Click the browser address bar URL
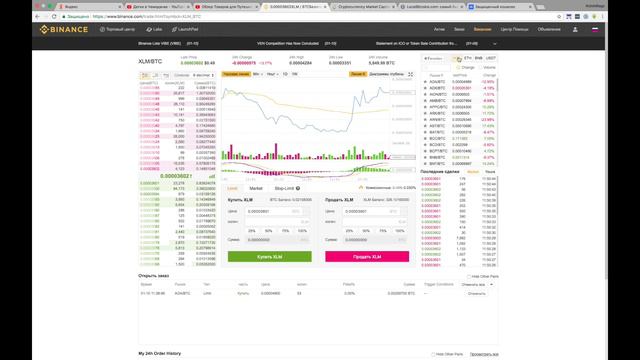640x360 pixels. [147, 16]
